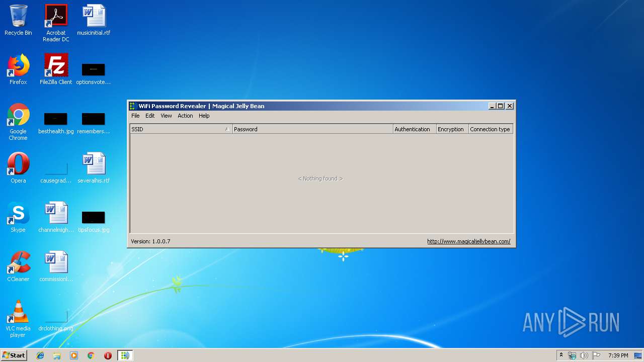644x362 pixels.
Task: Open Opera from the taskbar
Action: 108,355
